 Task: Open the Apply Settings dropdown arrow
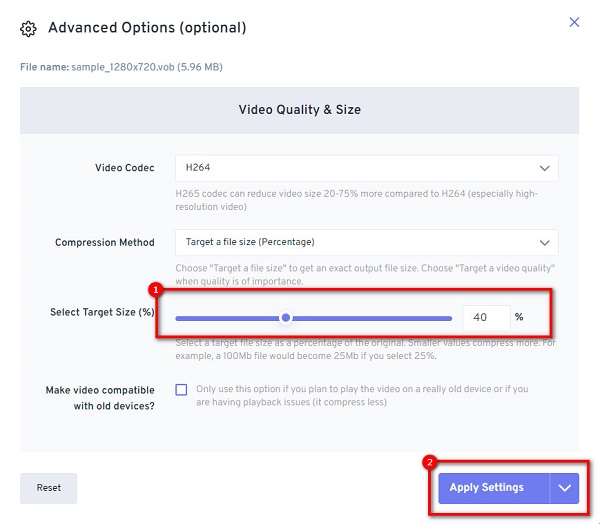(x=564, y=488)
